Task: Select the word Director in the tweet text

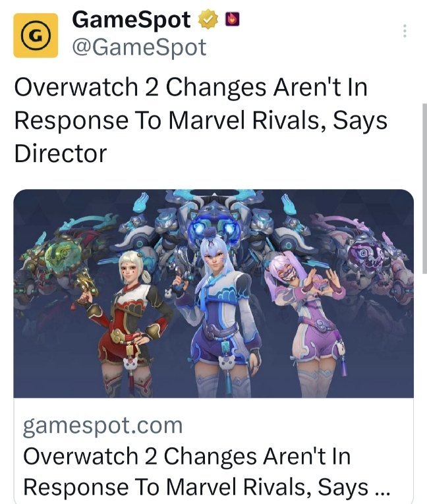Action: (x=61, y=153)
